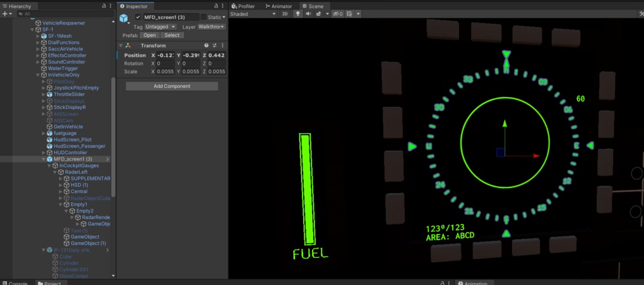Toggle hidden objects visibility counter
Viewport: 644px width, 285px height.
(x=338, y=14)
